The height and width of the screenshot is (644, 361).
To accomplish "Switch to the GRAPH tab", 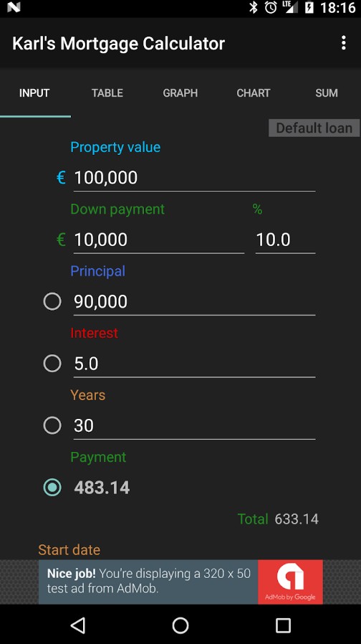I will point(180,93).
